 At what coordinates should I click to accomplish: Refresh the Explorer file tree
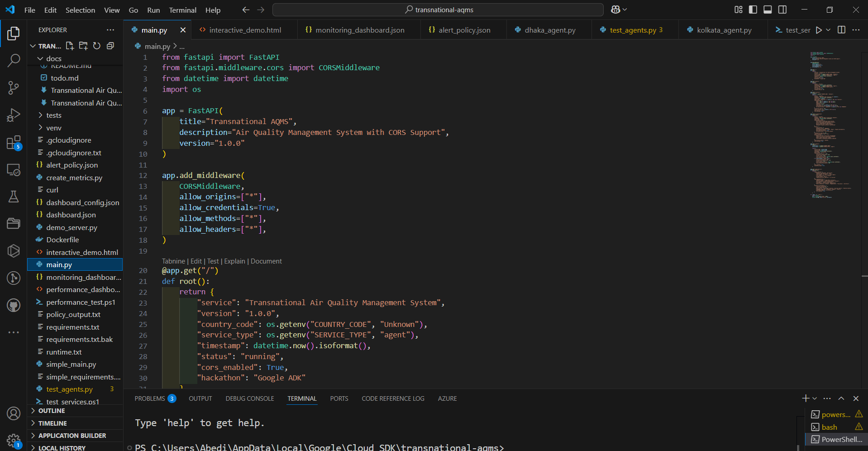pos(97,46)
